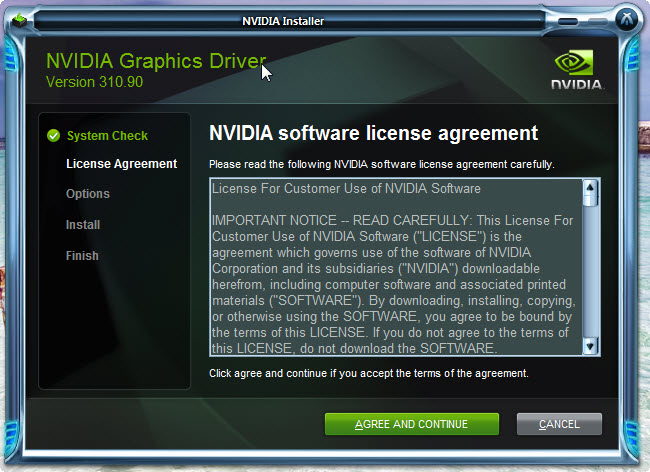650x472 pixels.
Task: Click the Version 310.90 text
Action: click(x=95, y=82)
